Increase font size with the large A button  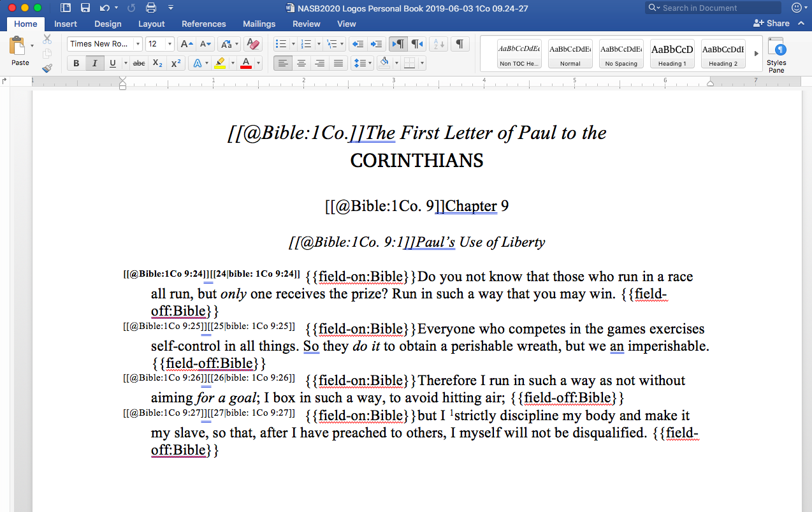186,44
